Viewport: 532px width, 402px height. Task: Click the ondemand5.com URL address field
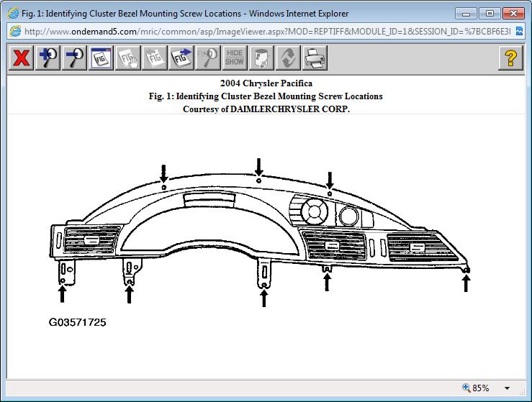(268, 32)
